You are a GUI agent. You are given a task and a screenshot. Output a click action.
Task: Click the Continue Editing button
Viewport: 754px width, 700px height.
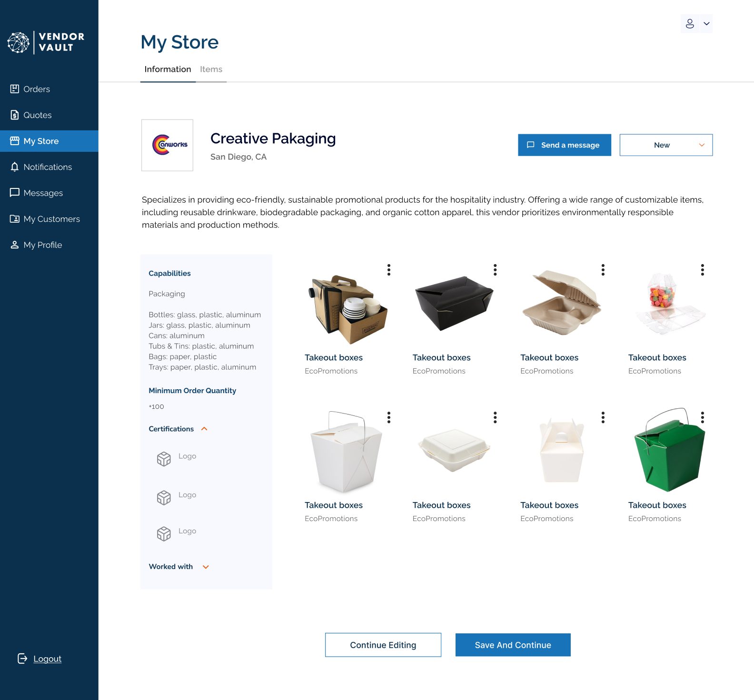coord(383,645)
